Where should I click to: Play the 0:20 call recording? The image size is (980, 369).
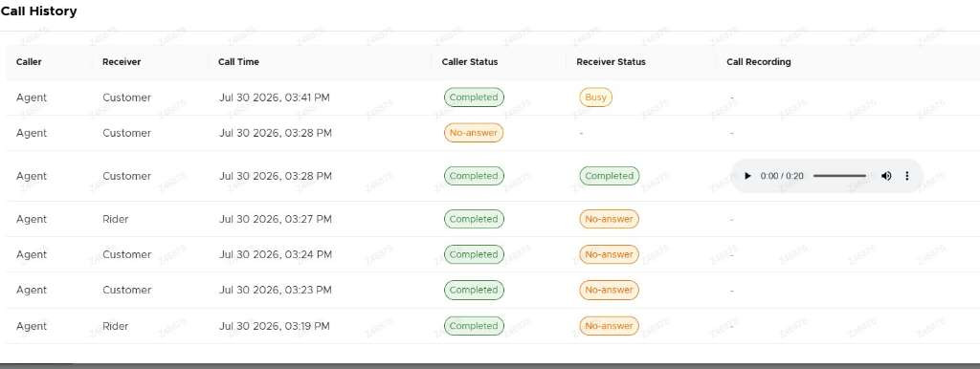point(747,176)
